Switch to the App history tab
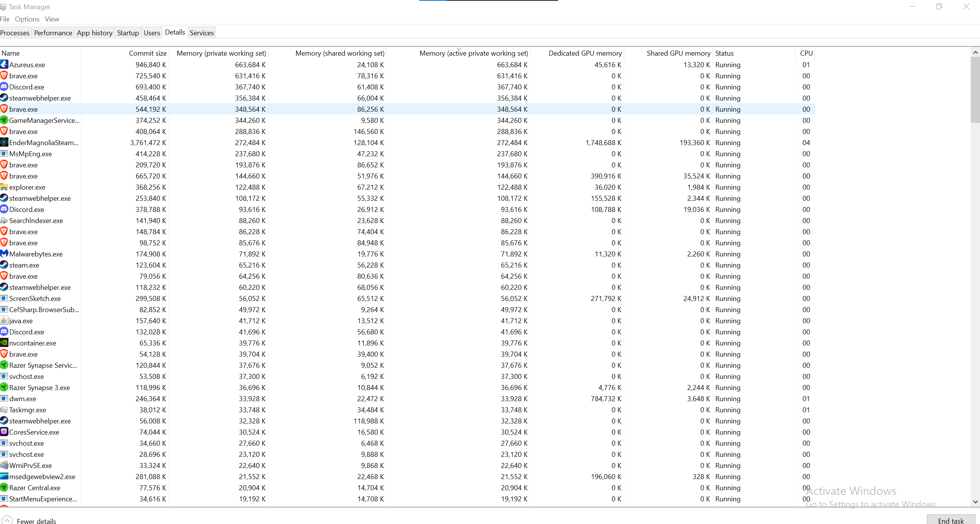Image resolution: width=980 pixels, height=524 pixels. [x=95, y=33]
